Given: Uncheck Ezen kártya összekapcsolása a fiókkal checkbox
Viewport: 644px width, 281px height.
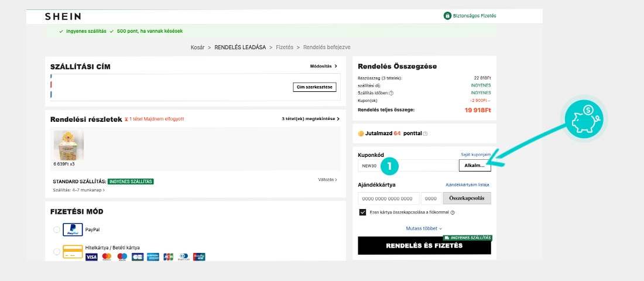Looking at the screenshot, I should pos(362,213).
